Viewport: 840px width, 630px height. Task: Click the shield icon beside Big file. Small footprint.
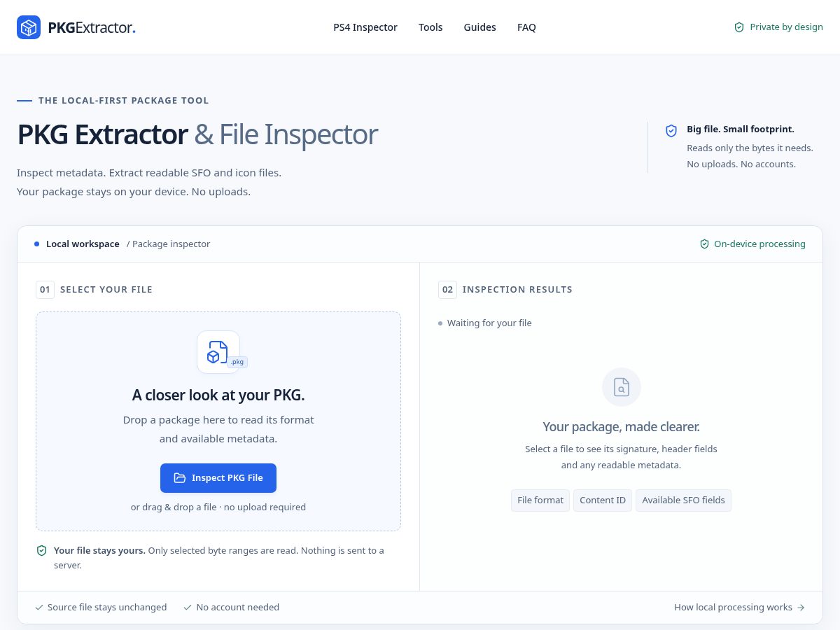[x=671, y=130]
